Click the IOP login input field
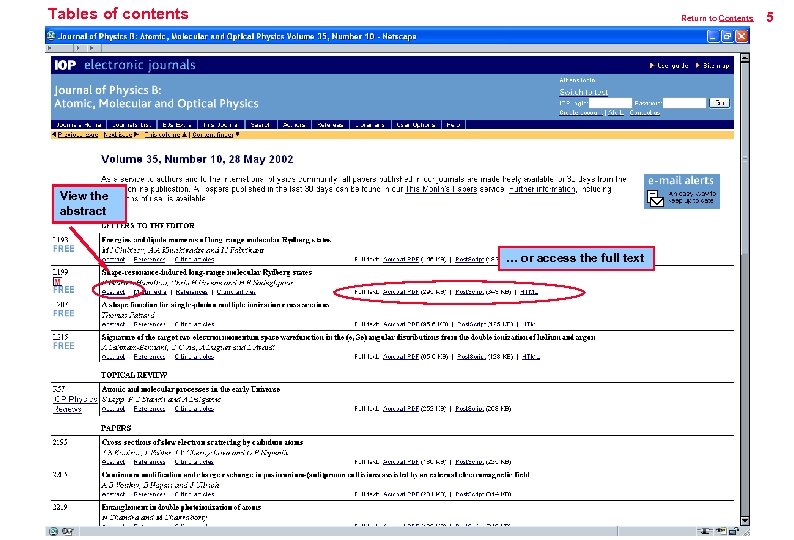794x540 pixels. pyautogui.click(x=610, y=103)
